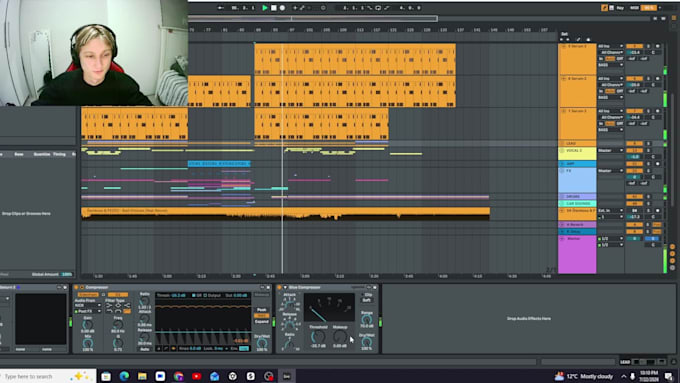Toggle Draw Mode pencil icon
Screen dimensions: 680x383
604,8
